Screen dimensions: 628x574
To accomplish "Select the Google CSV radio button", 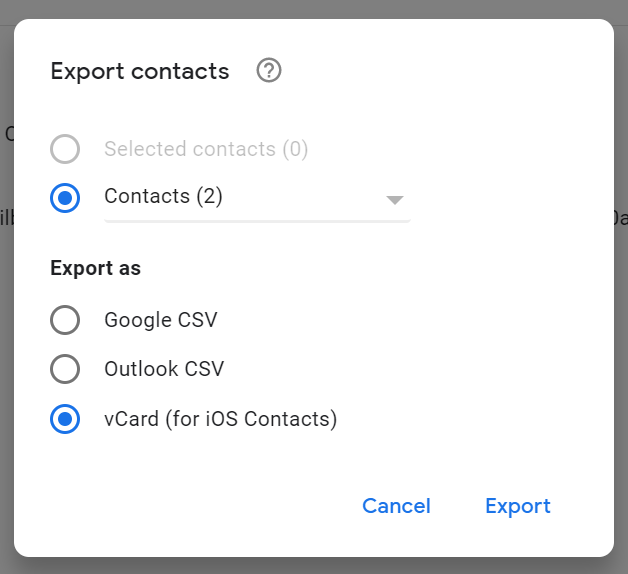I will 65,320.
